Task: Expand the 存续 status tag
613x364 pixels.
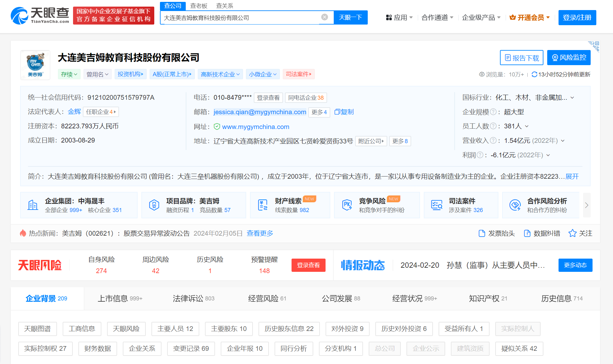Action: [69, 74]
